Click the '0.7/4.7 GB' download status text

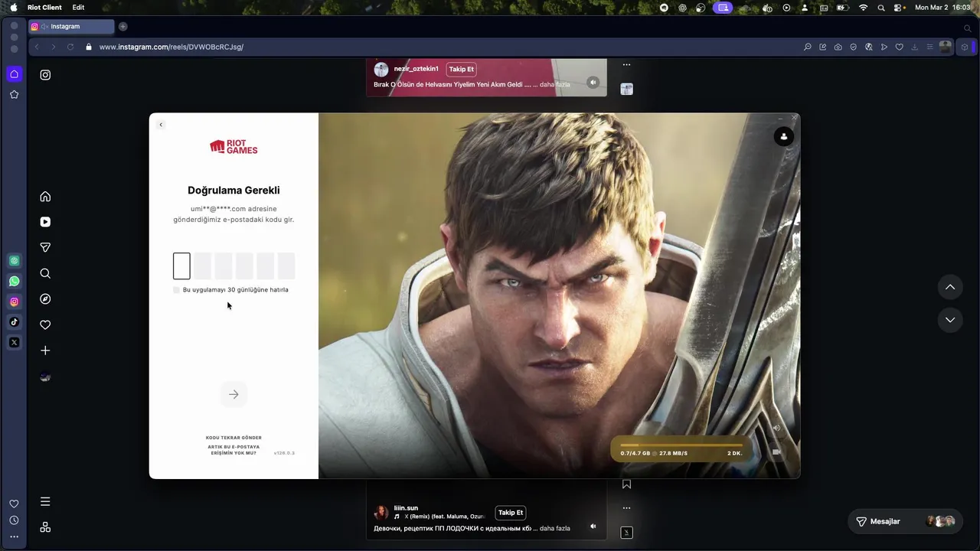click(x=635, y=453)
